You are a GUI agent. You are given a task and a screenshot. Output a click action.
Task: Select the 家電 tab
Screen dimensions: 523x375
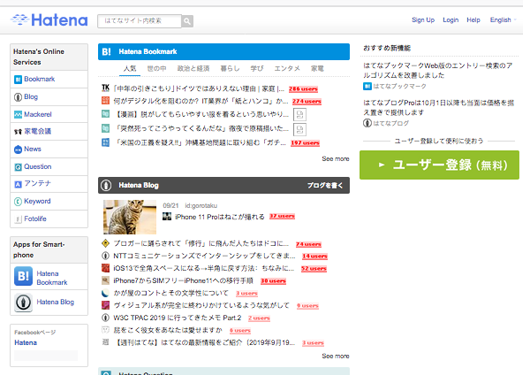point(317,69)
